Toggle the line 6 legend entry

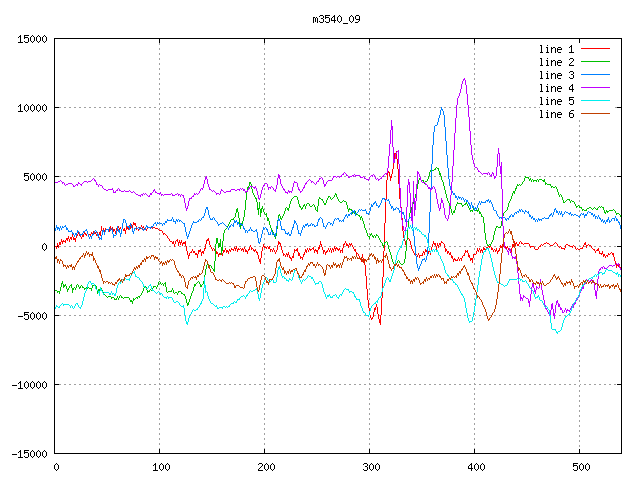[x=556, y=114]
